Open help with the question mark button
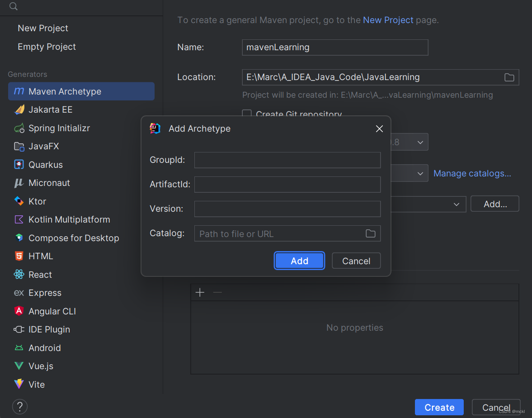The width and height of the screenshot is (532, 418). 20,406
